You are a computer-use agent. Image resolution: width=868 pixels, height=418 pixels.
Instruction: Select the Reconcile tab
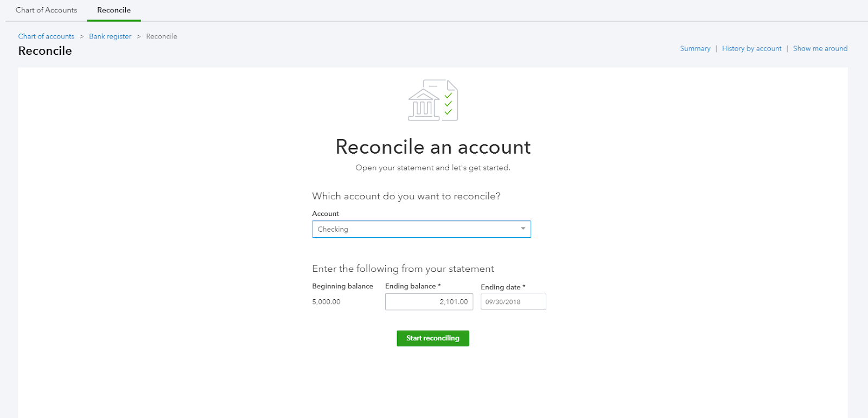pos(114,10)
